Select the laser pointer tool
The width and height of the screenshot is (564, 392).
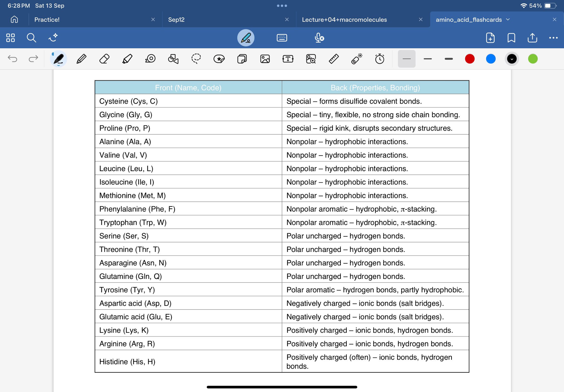click(x=357, y=59)
